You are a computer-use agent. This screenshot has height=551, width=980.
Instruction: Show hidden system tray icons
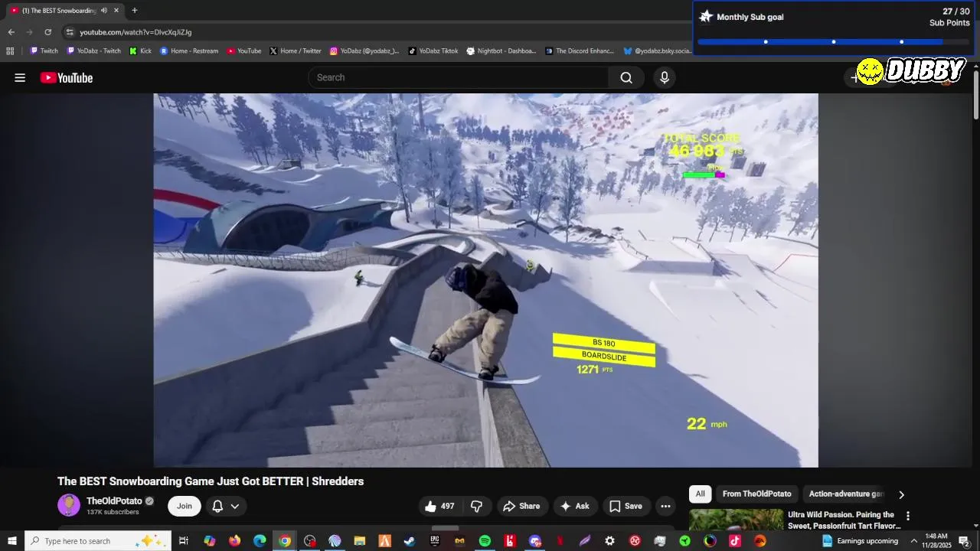pyautogui.click(x=913, y=541)
